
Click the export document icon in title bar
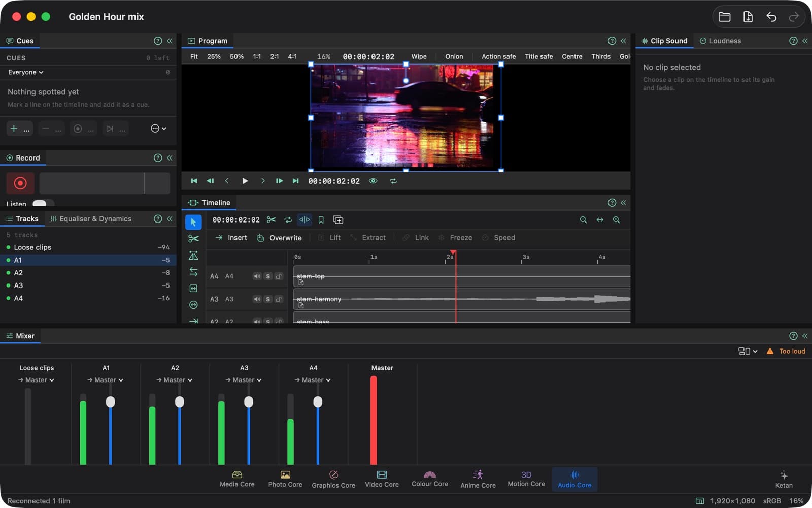tap(748, 17)
